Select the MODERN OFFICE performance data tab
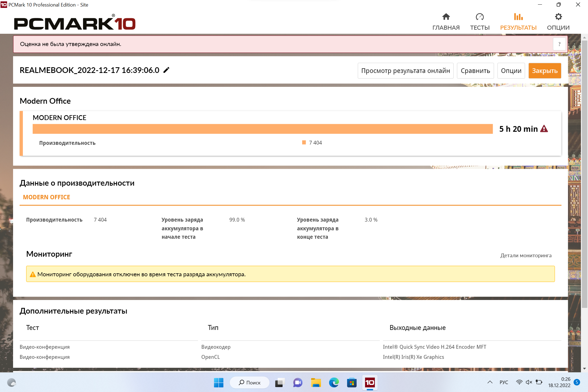 click(x=47, y=197)
